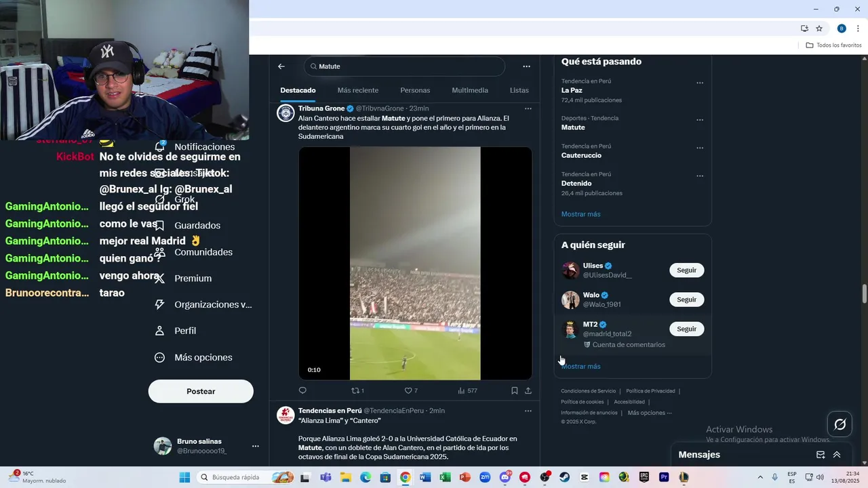Click Mostrar más under trending topics
Screen dimensions: 868x488
(x=580, y=214)
